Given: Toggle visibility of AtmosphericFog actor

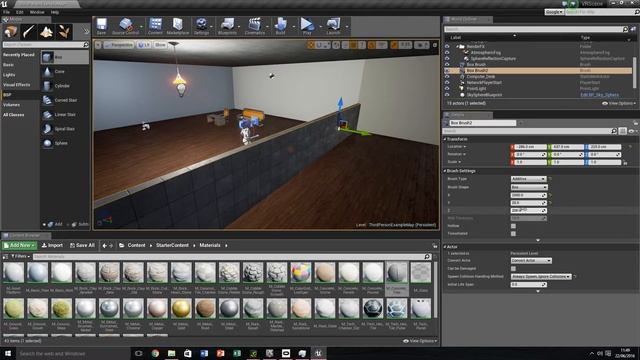Looking at the screenshot, I should [x=447, y=52].
